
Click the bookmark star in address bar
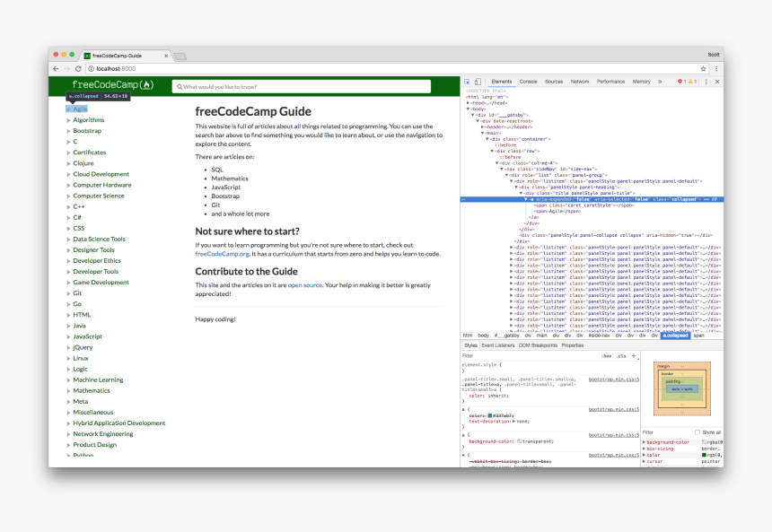click(x=704, y=69)
